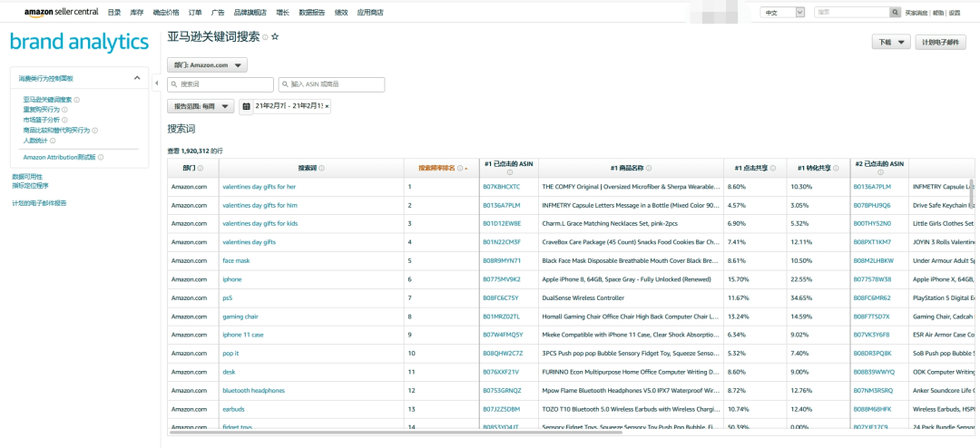Screen dimensions: 980x448
Task: Click the calendar icon for date range
Action: tap(247, 107)
